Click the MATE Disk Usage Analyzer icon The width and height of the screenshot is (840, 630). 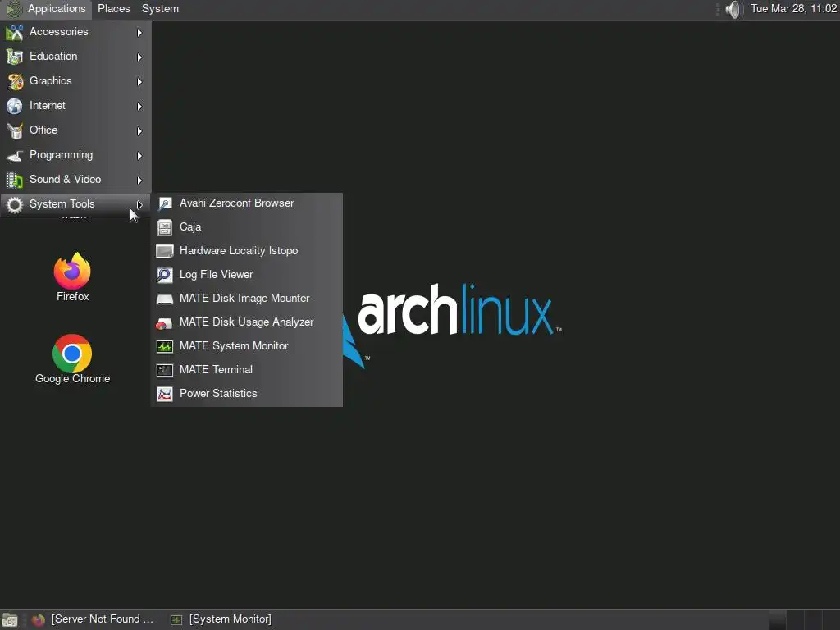[x=164, y=322]
